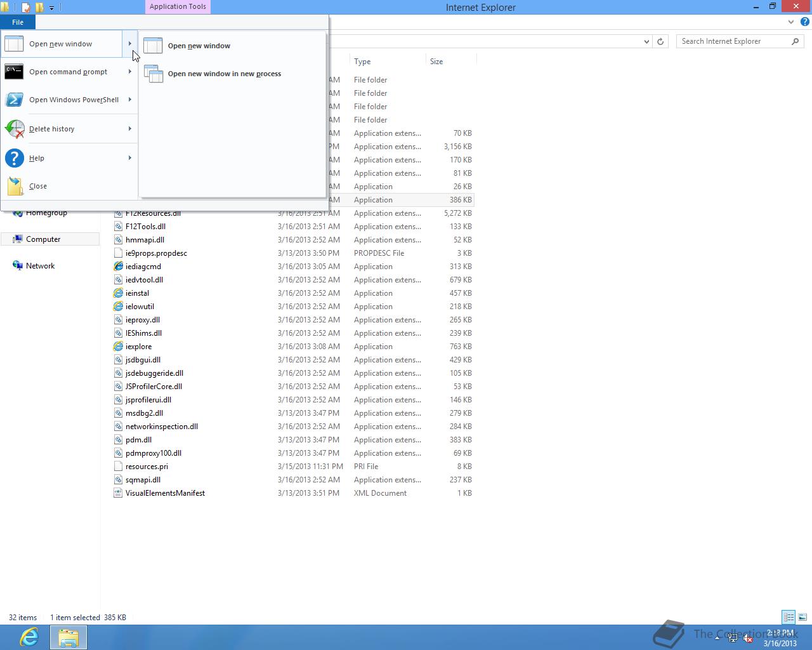This screenshot has height=650, width=812.
Task: Open the Help menu entry
Action: pyautogui.click(x=69, y=158)
